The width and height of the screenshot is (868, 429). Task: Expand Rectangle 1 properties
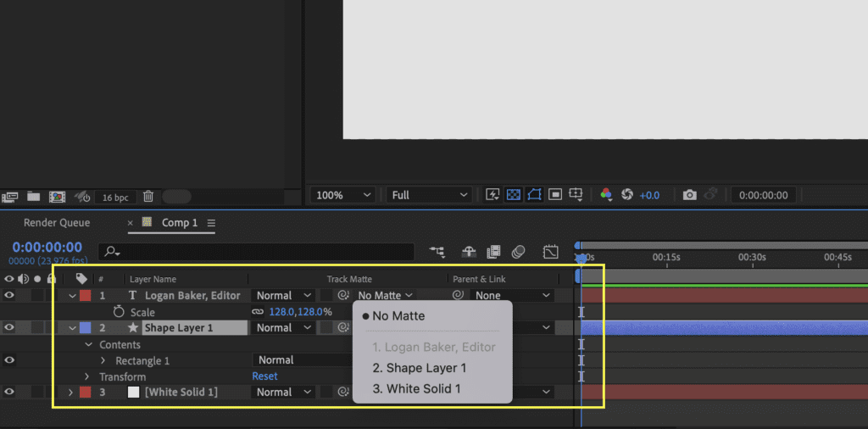103,360
